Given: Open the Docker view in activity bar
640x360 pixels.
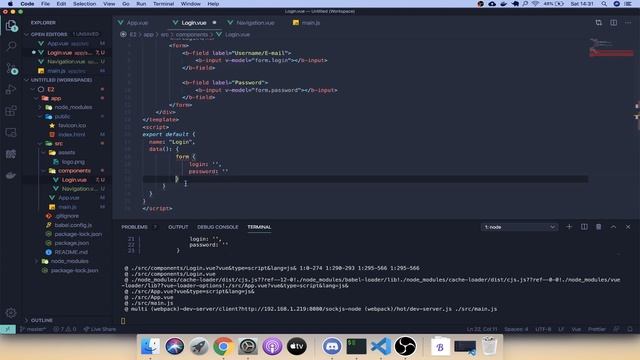Looking at the screenshot, I should point(11,176).
